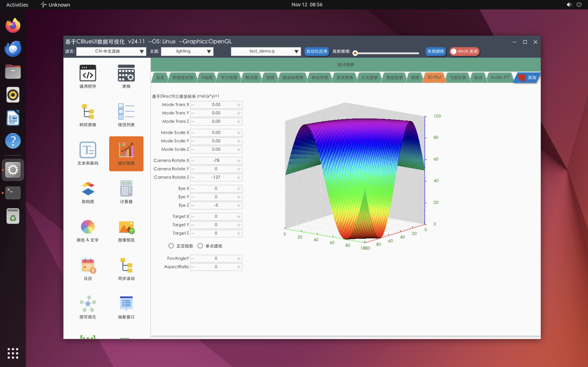The width and height of the screenshot is (588, 367).
Task: Open the 架构图 layers icon
Action: pos(88,189)
